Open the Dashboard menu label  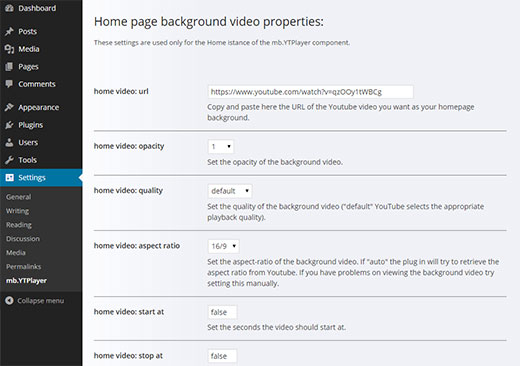(x=37, y=8)
